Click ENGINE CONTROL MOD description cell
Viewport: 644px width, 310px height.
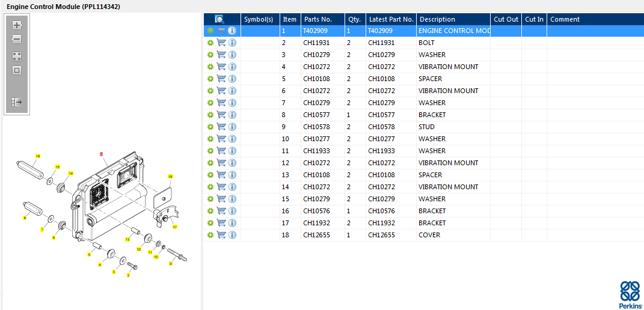[454, 31]
